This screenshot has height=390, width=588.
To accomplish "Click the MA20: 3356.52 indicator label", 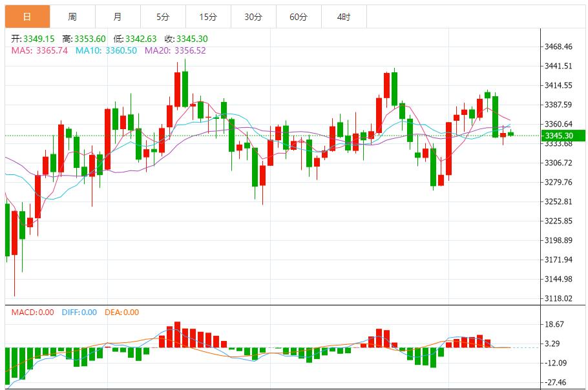I will click(175, 50).
